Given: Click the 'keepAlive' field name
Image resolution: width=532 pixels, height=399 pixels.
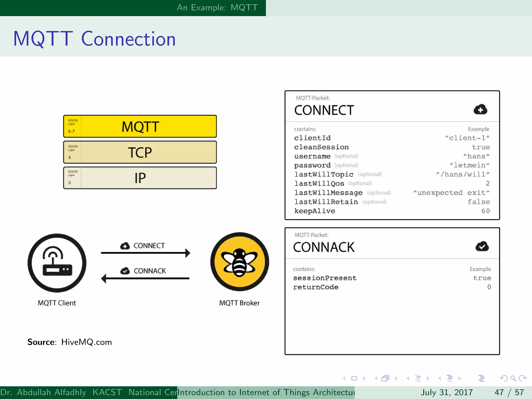Looking at the screenshot, I should tap(315, 211).
